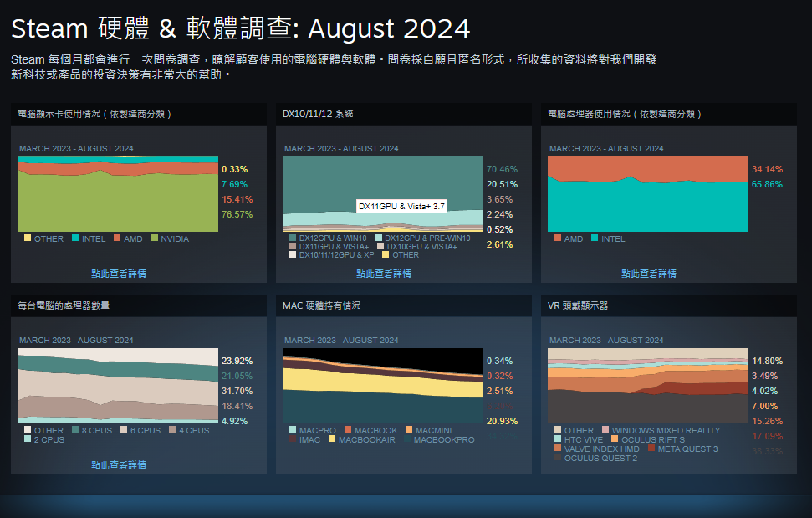Click the 14.80% VR headset value
Viewport: 812px width, 518px height.
pyautogui.click(x=768, y=361)
